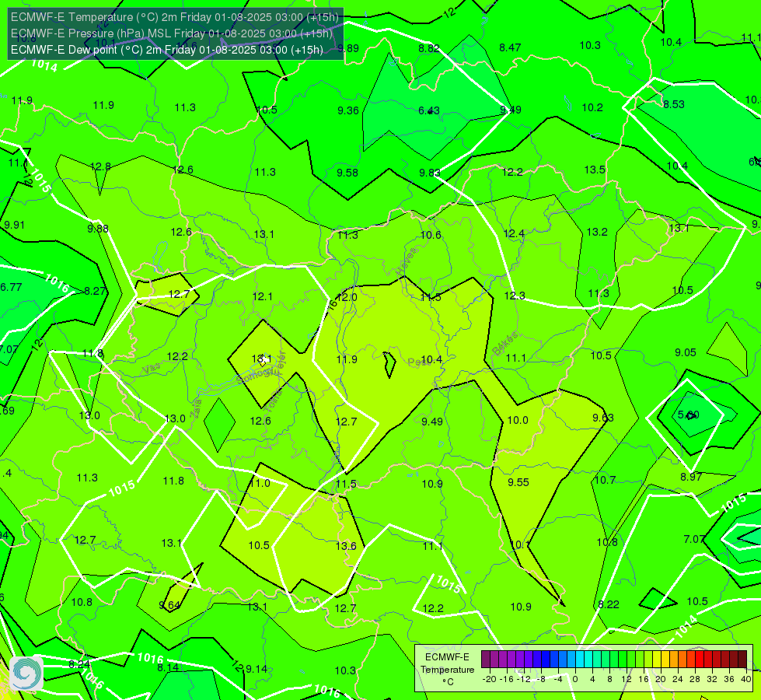Click the ECMWF-E Temperature °C legend title
Image resolution: width=761 pixels, height=700 pixels.
click(x=447, y=670)
